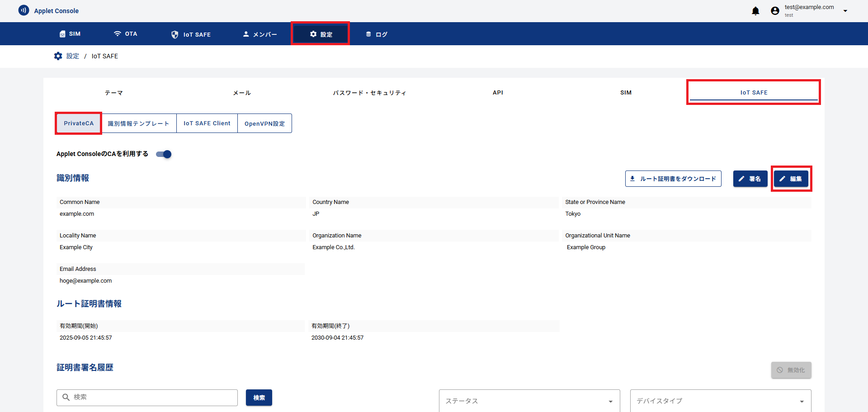This screenshot has height=412, width=868.
Task: Select the 識別情報テンプレート tab
Action: click(138, 123)
